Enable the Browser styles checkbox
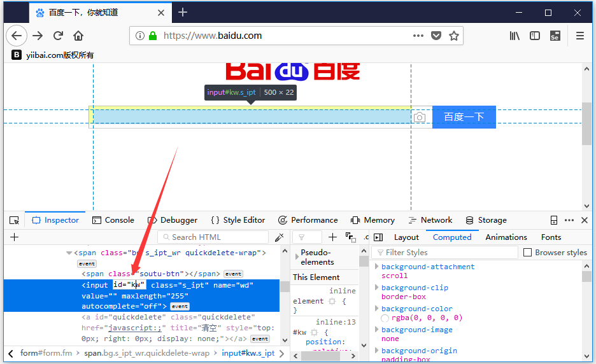Image resolution: width=596 pixels, height=364 pixels. click(x=528, y=253)
